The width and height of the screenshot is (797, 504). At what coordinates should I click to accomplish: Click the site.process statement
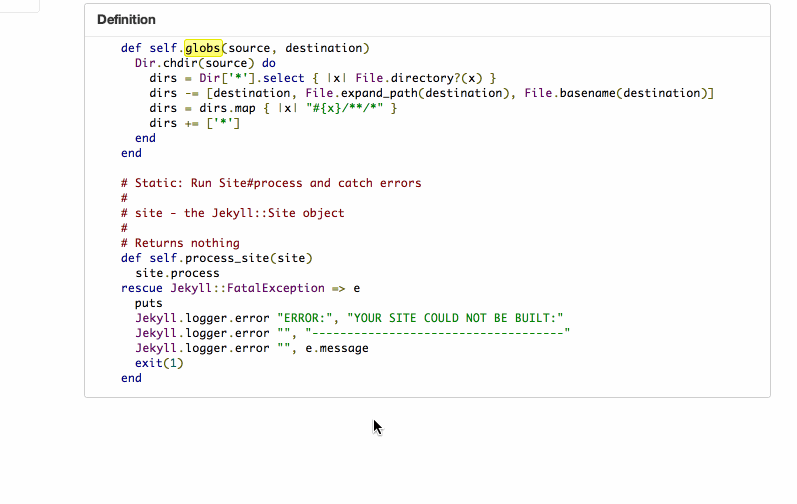177,273
